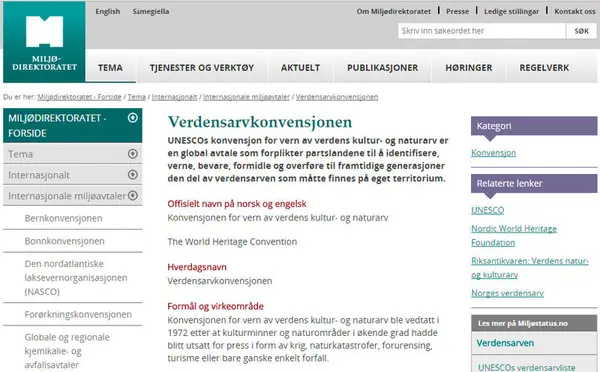Collapse the Internasjonale miljøavtaler sidebar section
The width and height of the screenshot is (600, 372).
click(x=132, y=196)
